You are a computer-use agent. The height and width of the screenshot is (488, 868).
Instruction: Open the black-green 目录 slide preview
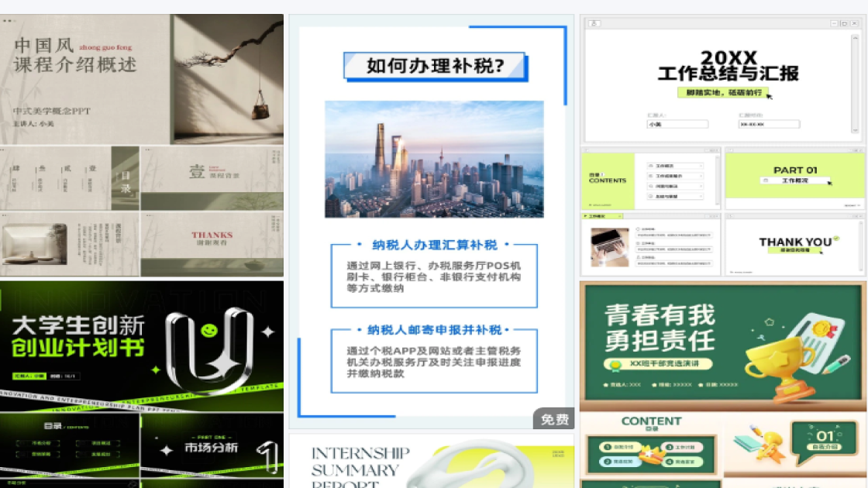70,446
